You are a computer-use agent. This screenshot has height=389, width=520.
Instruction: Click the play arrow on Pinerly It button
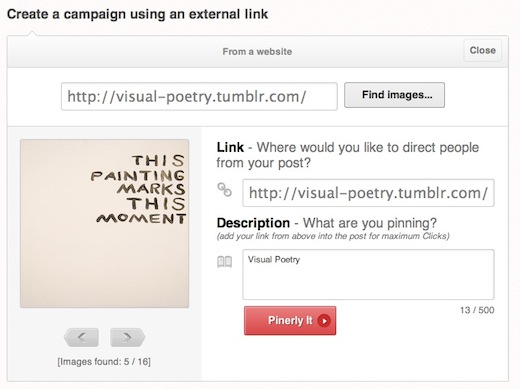click(x=324, y=321)
